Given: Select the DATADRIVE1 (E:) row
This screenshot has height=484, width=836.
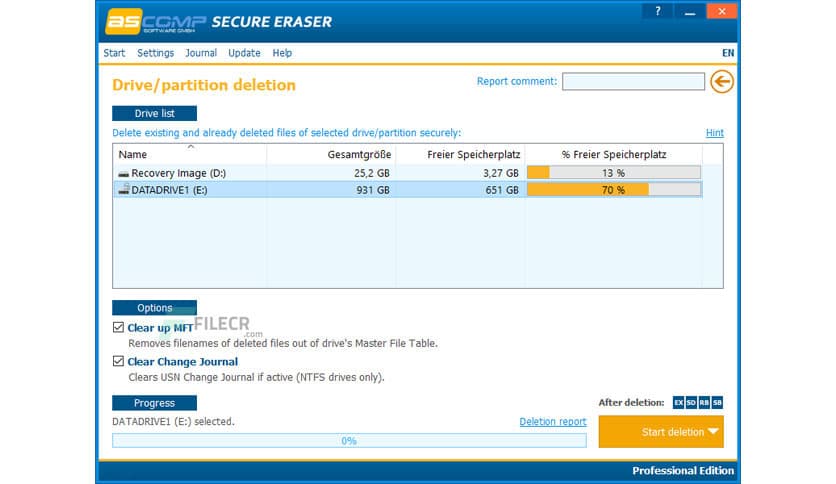Looking at the screenshot, I should pos(408,190).
